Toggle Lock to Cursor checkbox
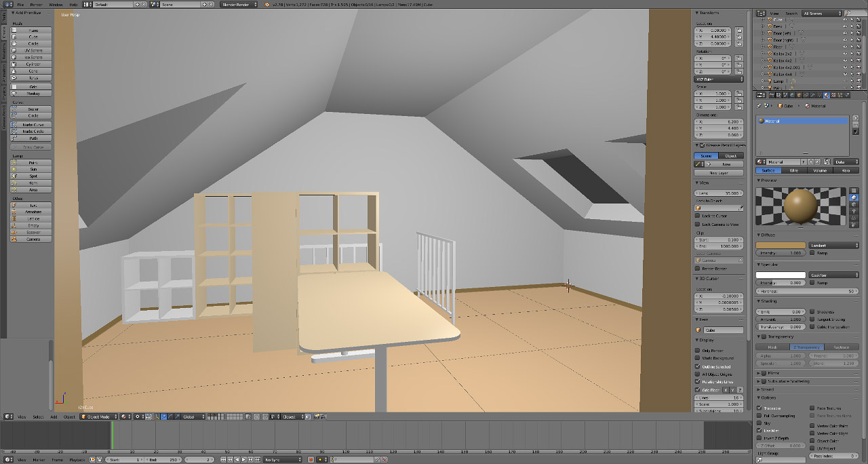The width and height of the screenshot is (868, 464). coord(697,216)
